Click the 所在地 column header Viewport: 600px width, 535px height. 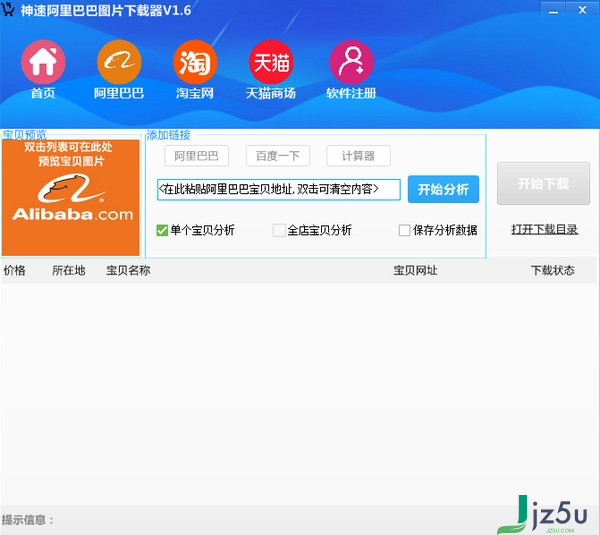pos(68,271)
